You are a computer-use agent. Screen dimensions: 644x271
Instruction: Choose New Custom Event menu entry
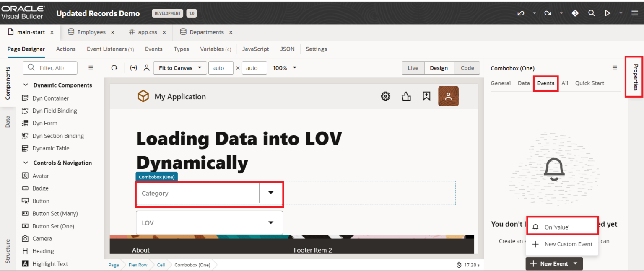click(562, 244)
